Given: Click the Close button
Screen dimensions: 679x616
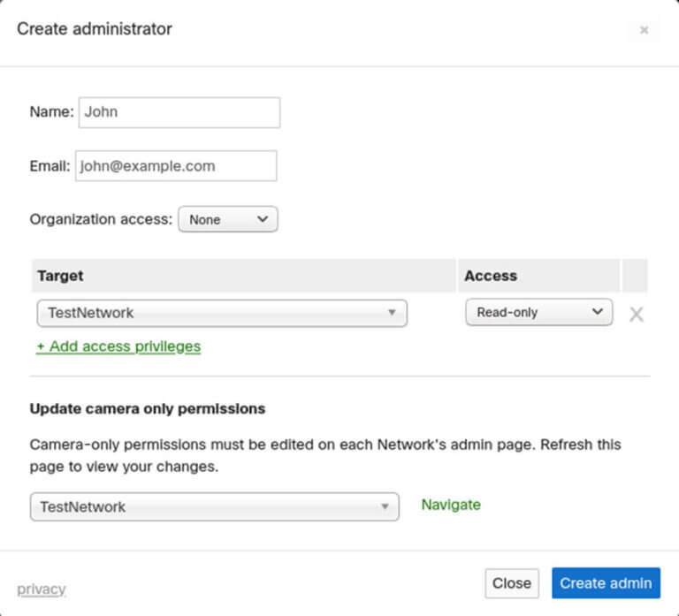Looking at the screenshot, I should click(511, 583).
